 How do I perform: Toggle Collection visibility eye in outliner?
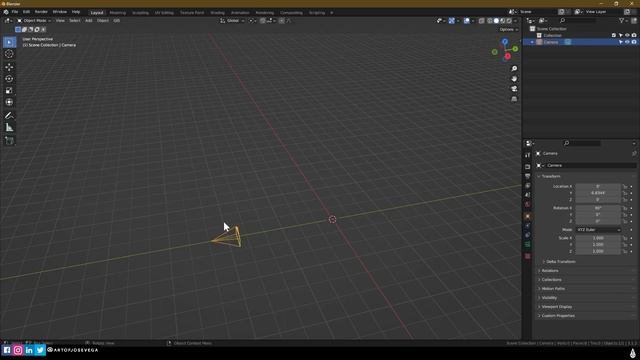627,36
